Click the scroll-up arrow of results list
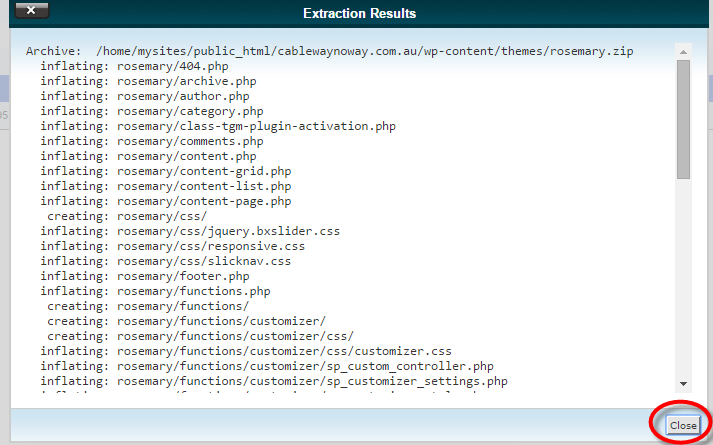This screenshot has height=445, width=713. coord(683,49)
